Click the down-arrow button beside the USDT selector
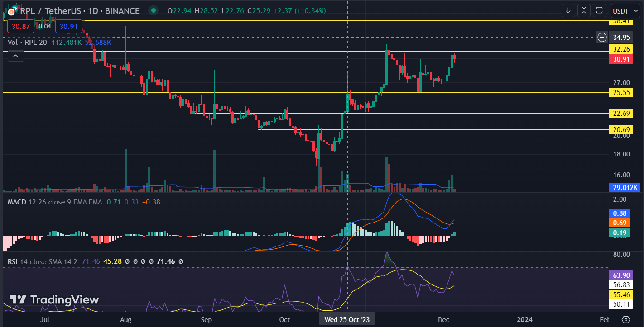644x327 pixels. [x=568, y=10]
